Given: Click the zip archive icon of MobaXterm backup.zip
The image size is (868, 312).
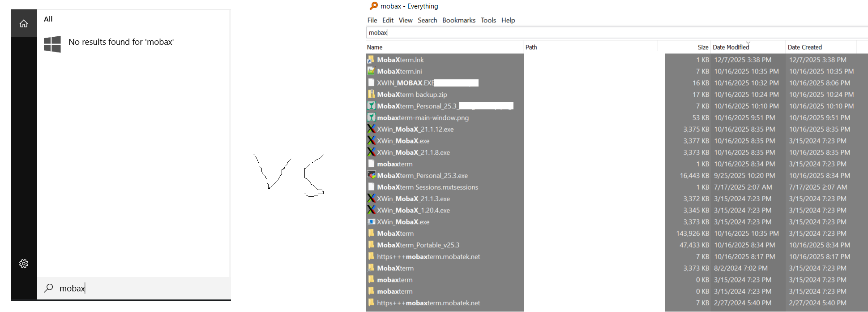Looking at the screenshot, I should [x=371, y=95].
